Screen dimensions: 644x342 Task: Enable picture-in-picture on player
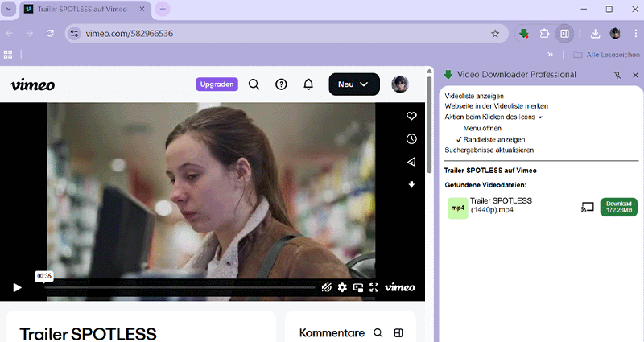358,287
